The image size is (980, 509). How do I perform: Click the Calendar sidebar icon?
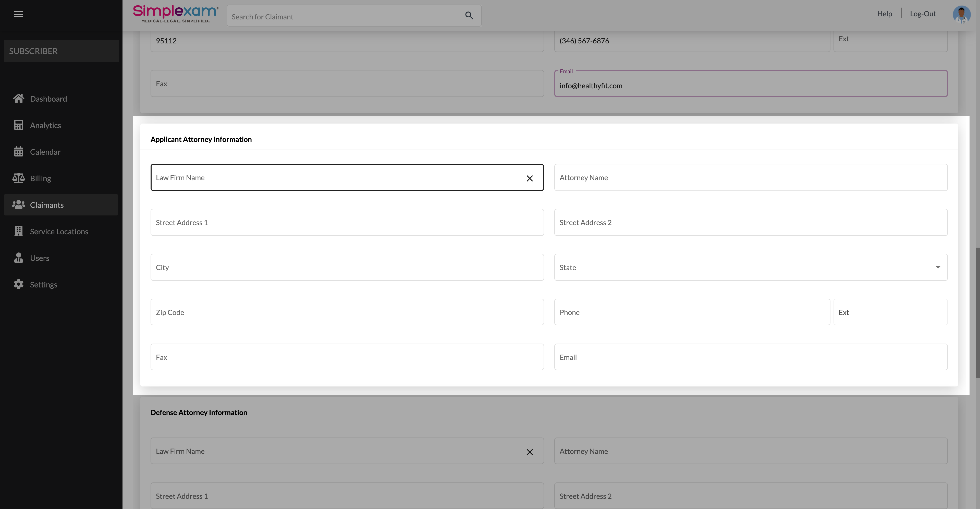(18, 152)
